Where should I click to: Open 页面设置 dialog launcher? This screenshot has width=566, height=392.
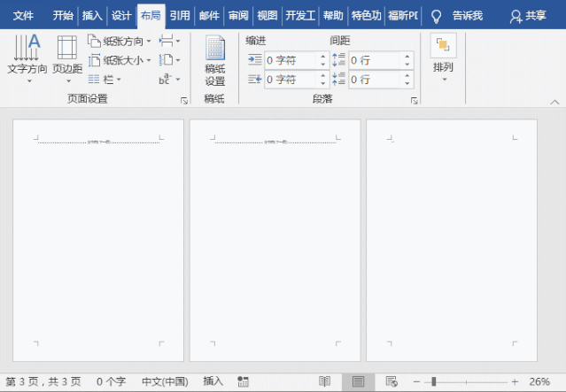[184, 101]
